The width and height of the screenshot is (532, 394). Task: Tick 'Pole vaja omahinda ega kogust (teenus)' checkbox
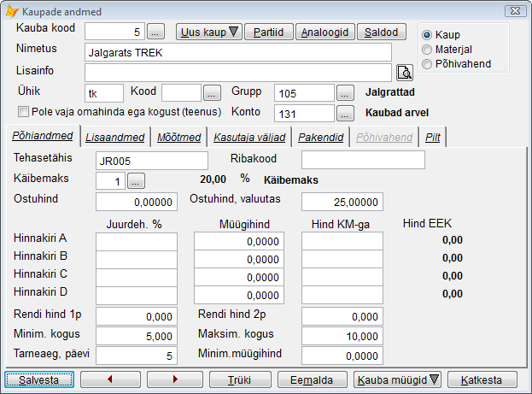click(x=23, y=111)
